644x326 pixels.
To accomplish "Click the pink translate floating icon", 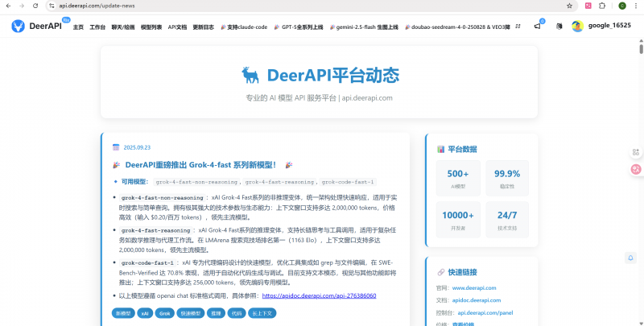I will (x=636, y=169).
